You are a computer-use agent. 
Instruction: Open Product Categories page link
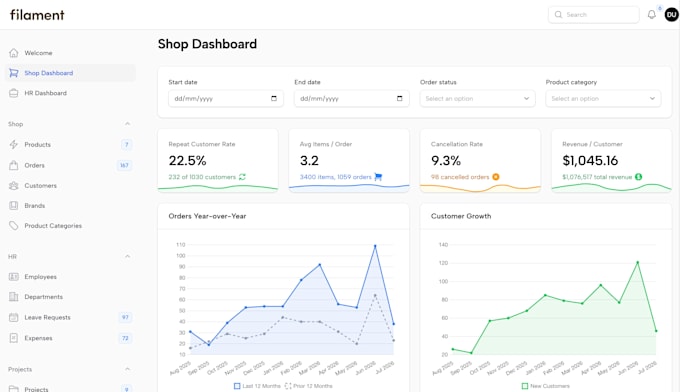point(70,225)
